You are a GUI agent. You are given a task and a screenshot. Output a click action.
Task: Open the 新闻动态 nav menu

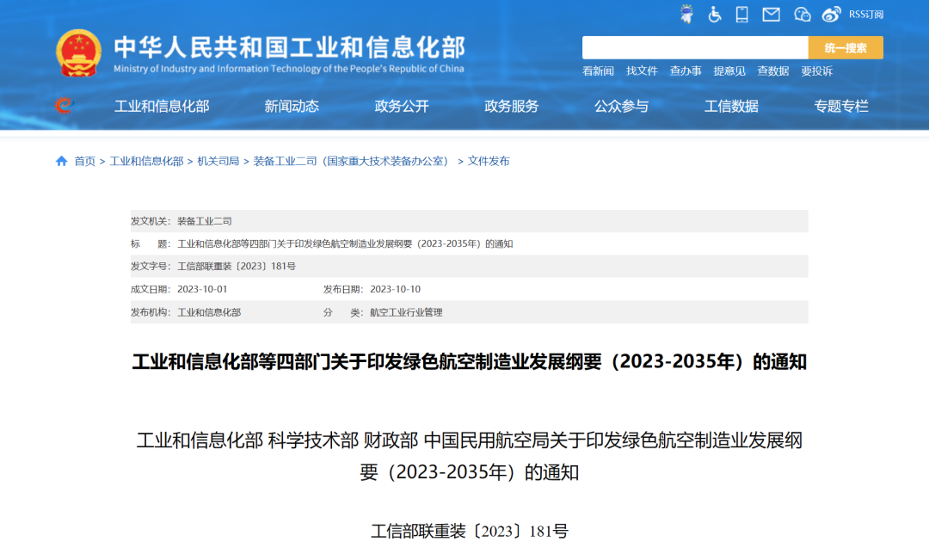point(292,106)
